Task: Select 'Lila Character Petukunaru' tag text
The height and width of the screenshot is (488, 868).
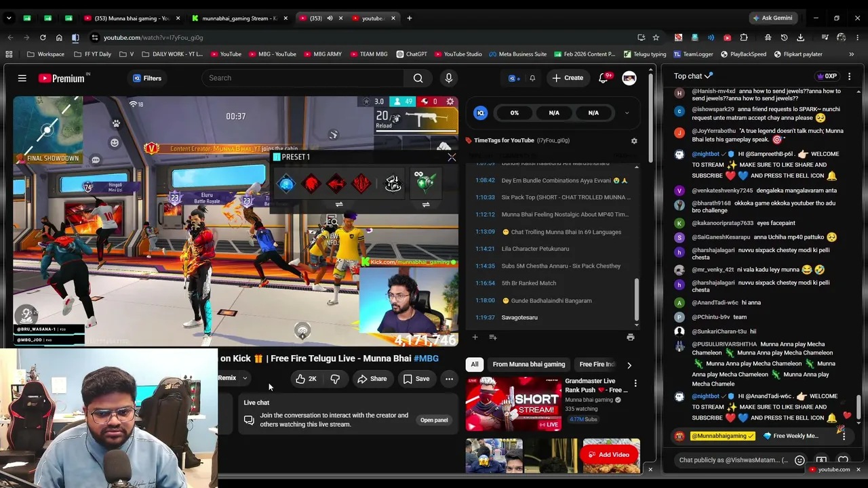Action: tap(535, 249)
